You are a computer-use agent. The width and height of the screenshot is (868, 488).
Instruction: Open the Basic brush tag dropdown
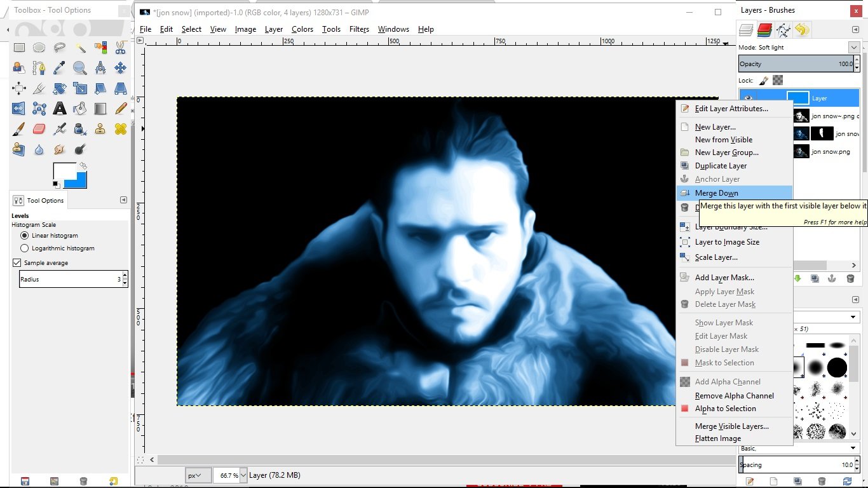point(853,449)
